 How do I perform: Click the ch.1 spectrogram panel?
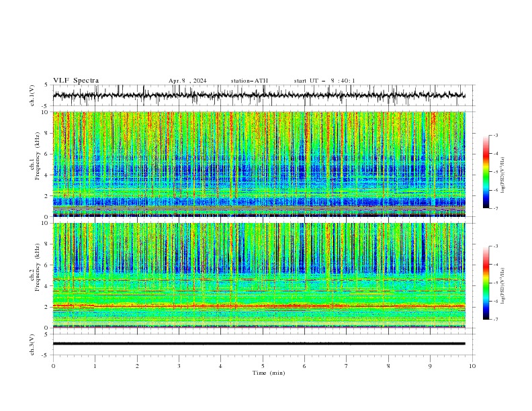[259, 164]
